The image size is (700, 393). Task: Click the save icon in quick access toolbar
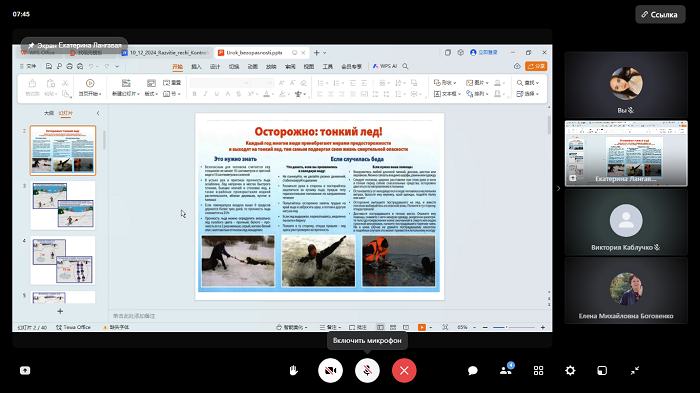49,66
